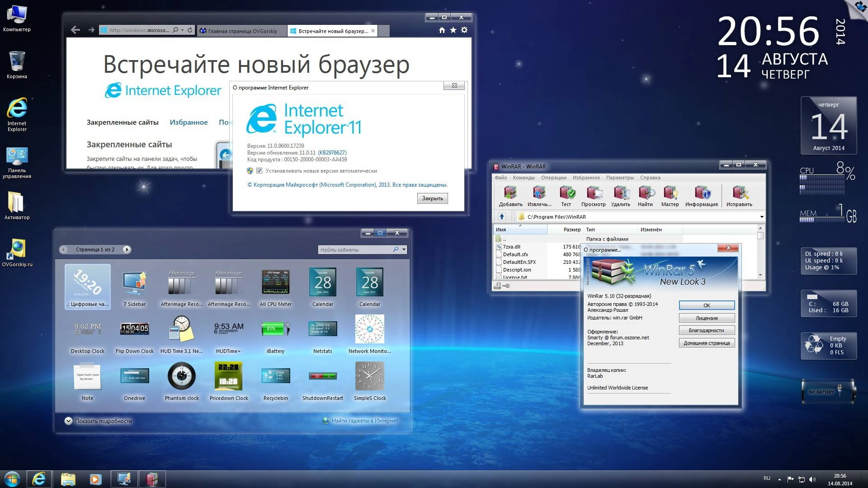Click the Добавить icon in WinRAR toolbar

pyautogui.click(x=510, y=196)
